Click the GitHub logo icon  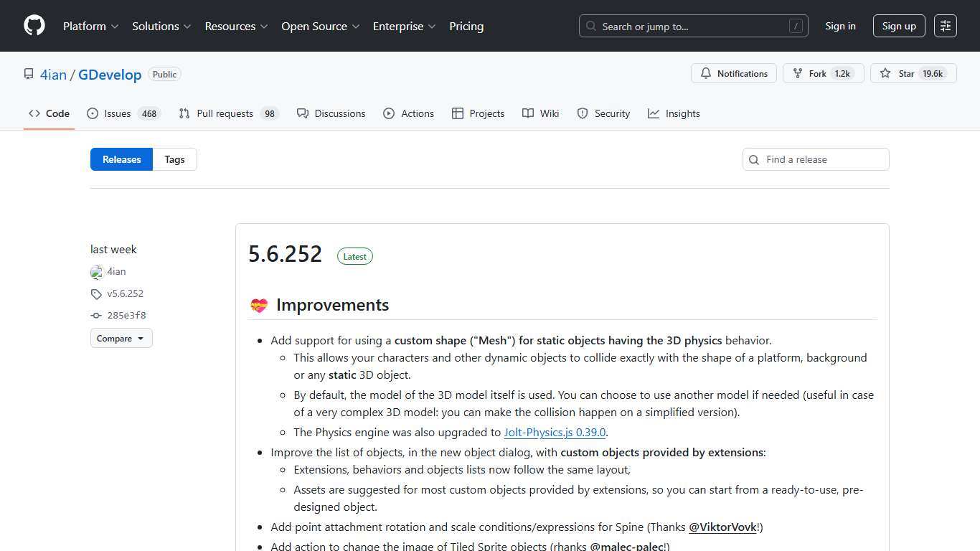coord(34,26)
